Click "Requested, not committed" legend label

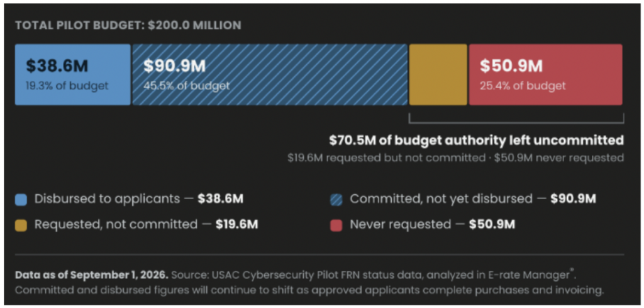click(x=116, y=224)
